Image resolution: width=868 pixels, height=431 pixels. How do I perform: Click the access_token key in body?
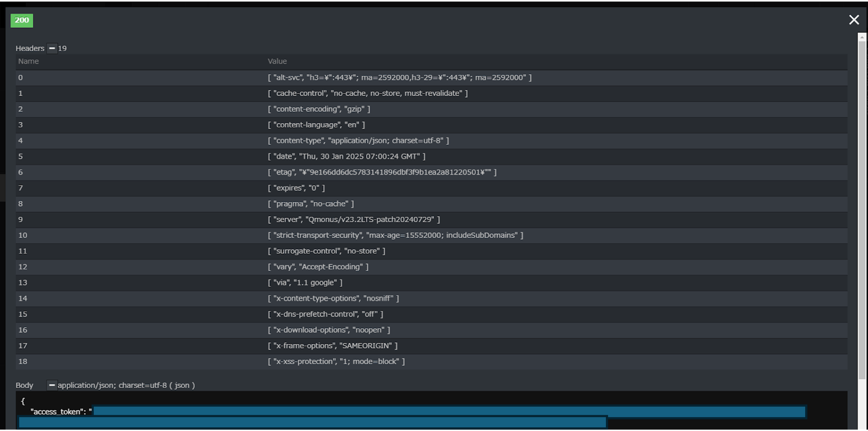(57, 412)
